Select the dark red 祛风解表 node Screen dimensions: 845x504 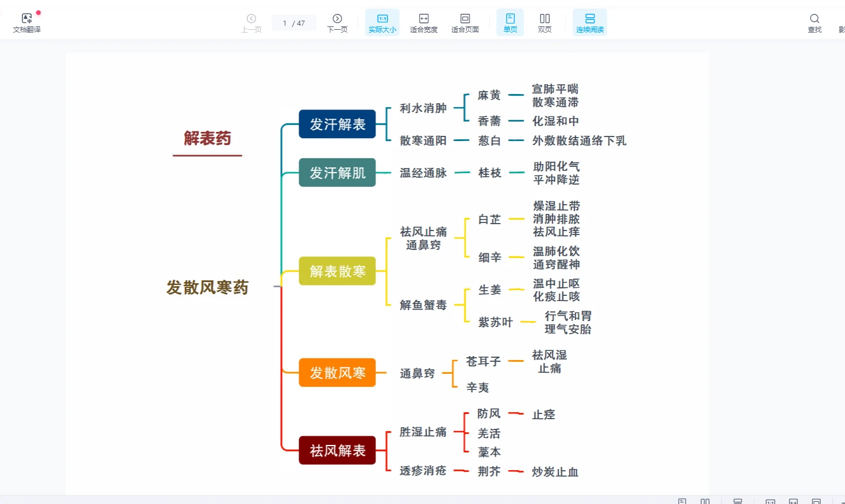click(337, 450)
